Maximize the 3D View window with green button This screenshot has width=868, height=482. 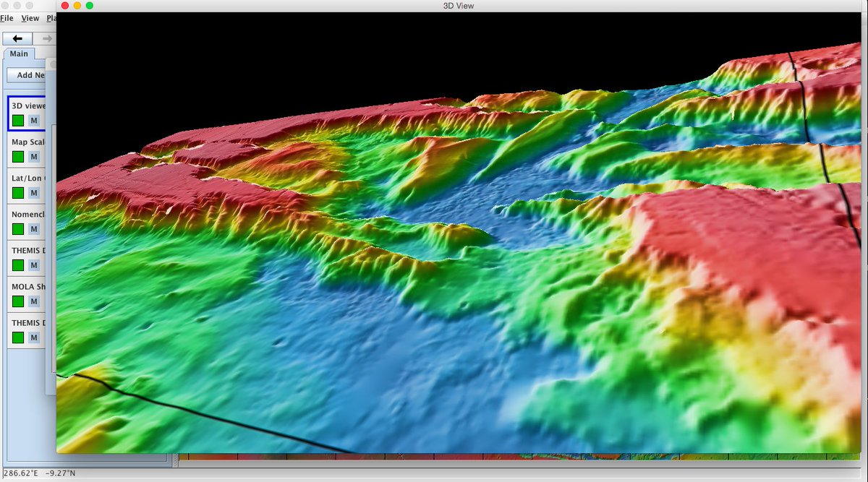click(90, 6)
